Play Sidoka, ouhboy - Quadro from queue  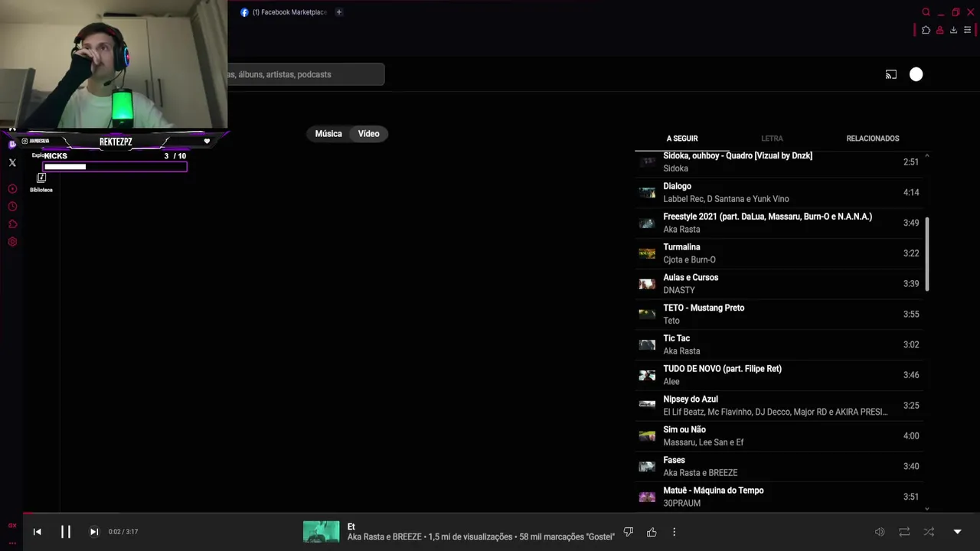coord(779,161)
